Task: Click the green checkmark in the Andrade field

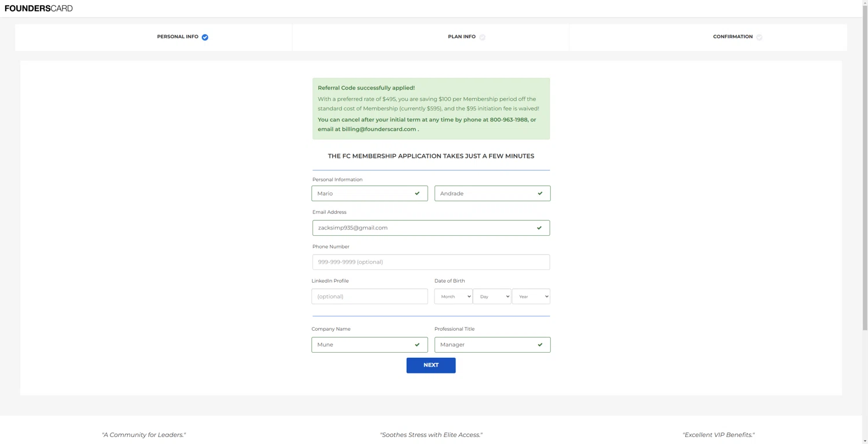Action: [540, 193]
